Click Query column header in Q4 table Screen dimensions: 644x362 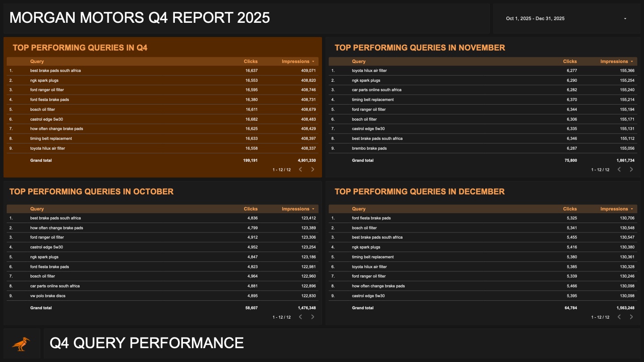pos(37,62)
